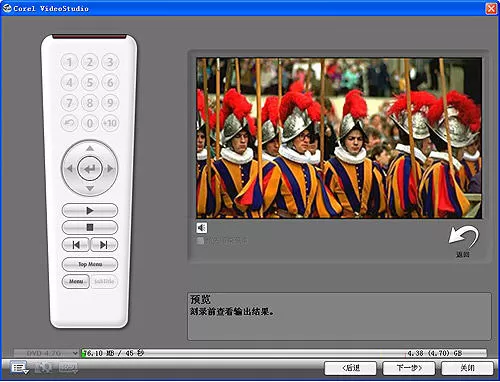Stop the DVD preview playback

[90, 227]
